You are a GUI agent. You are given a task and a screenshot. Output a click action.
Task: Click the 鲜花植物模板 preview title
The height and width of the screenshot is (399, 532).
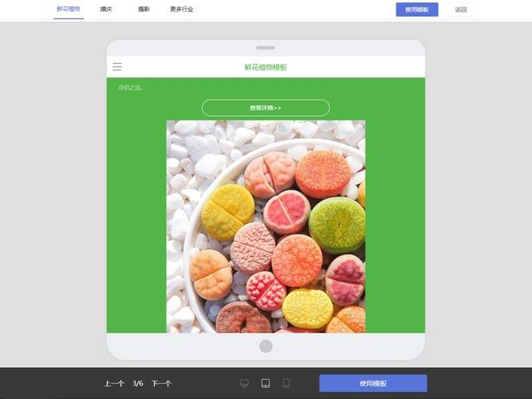coord(265,67)
